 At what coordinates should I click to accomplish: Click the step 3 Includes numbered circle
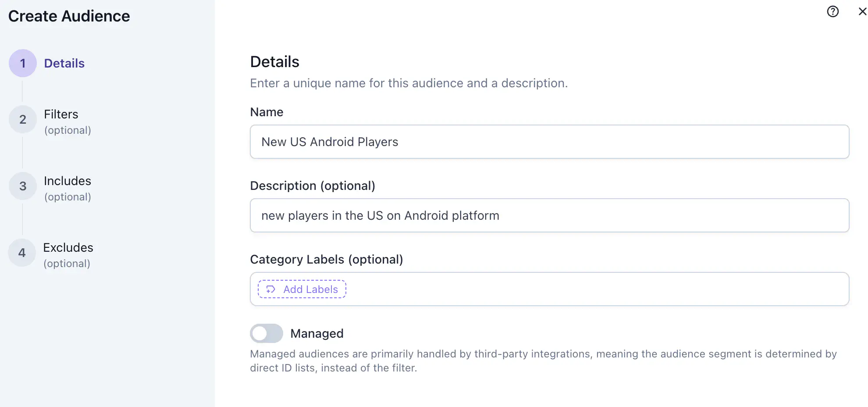tap(22, 186)
